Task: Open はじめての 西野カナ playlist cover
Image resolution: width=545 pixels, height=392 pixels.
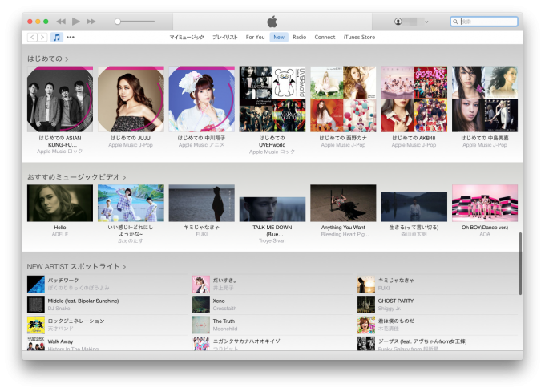Action: pyautogui.click(x=343, y=99)
